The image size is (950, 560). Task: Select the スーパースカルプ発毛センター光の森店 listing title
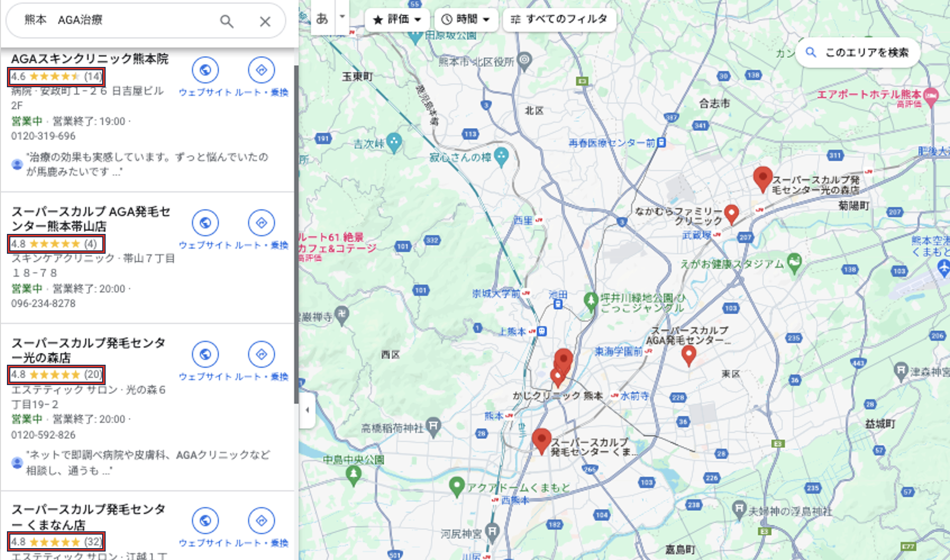88,350
